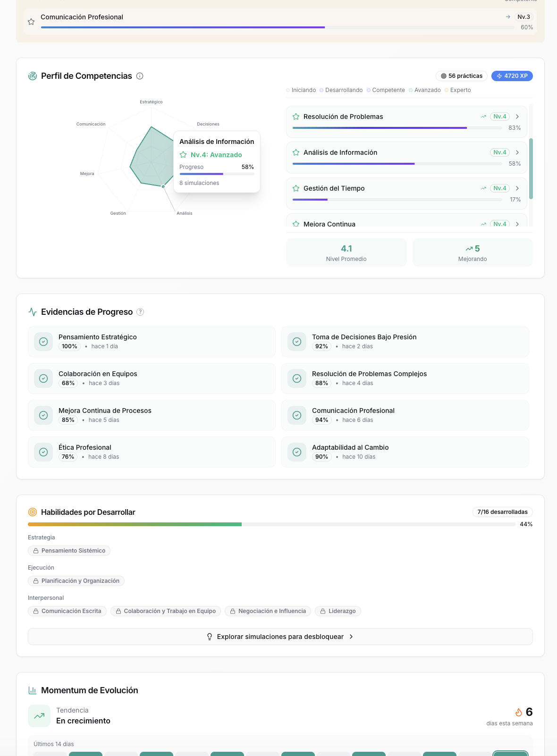The height and width of the screenshot is (756, 557).
Task: Expand Mejora Continua with its chevron
Action: coord(517,224)
